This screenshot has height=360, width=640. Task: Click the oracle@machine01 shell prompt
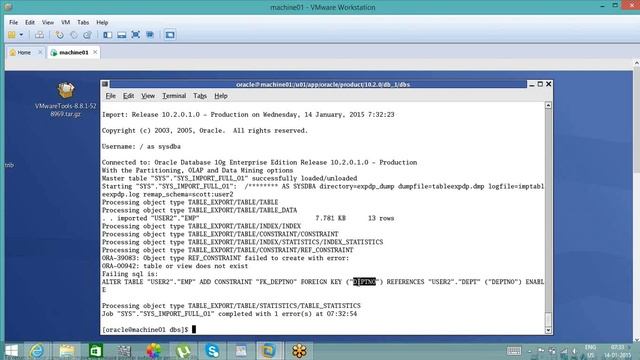click(145, 329)
